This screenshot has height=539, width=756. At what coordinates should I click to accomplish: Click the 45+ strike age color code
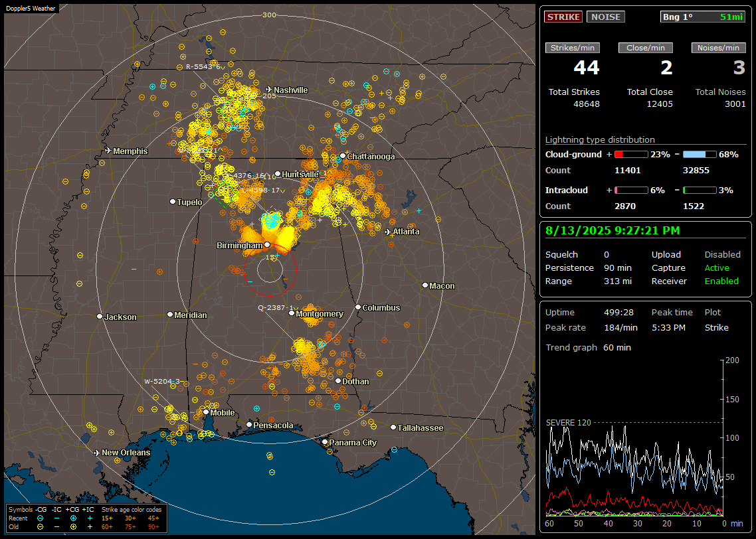click(x=153, y=518)
